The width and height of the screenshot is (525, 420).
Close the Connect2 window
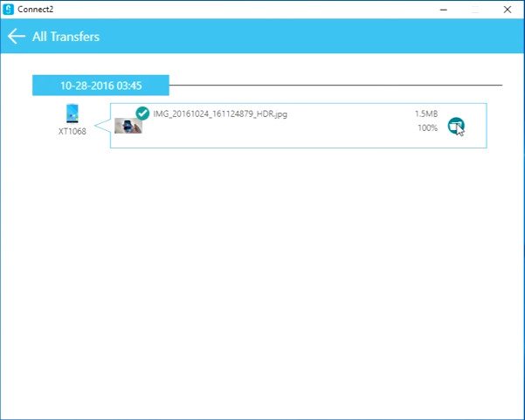(x=508, y=10)
